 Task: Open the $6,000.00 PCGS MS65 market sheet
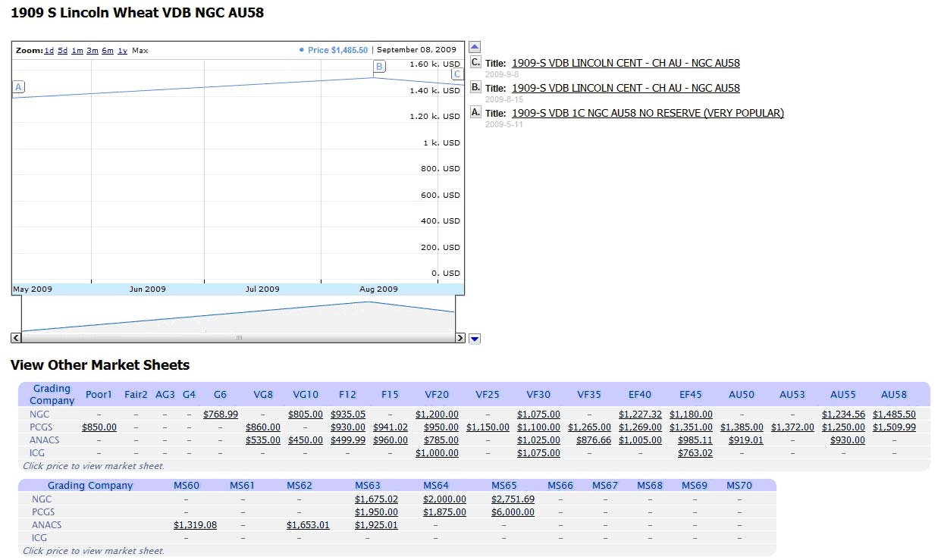click(513, 512)
